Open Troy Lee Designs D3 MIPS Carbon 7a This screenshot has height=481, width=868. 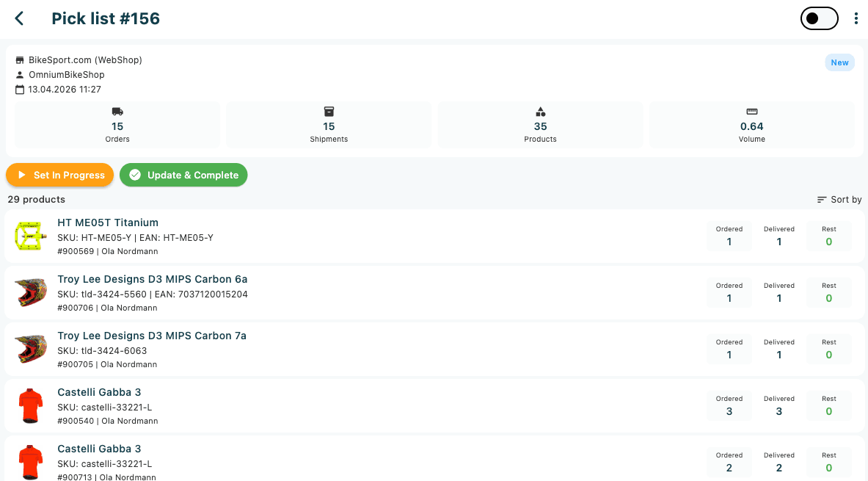[x=152, y=336]
